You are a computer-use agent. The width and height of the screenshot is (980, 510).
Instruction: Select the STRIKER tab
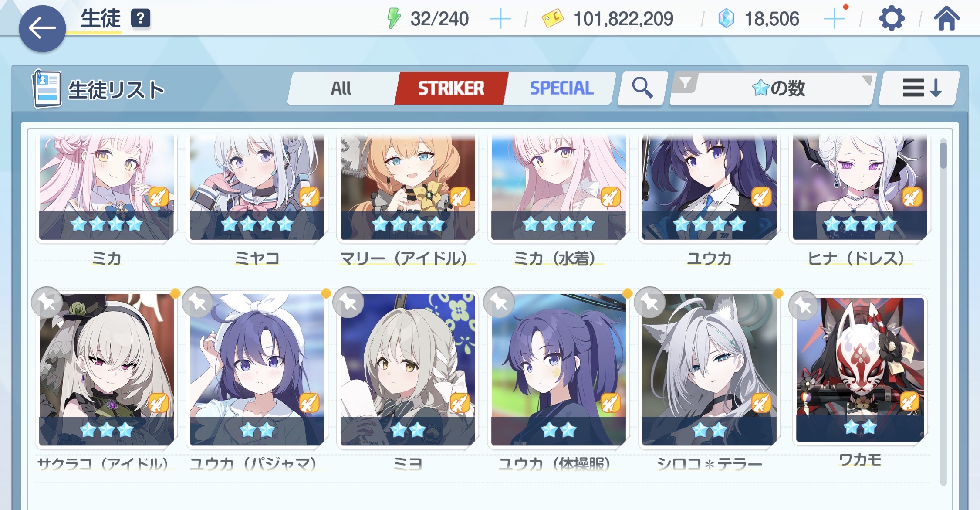451,88
